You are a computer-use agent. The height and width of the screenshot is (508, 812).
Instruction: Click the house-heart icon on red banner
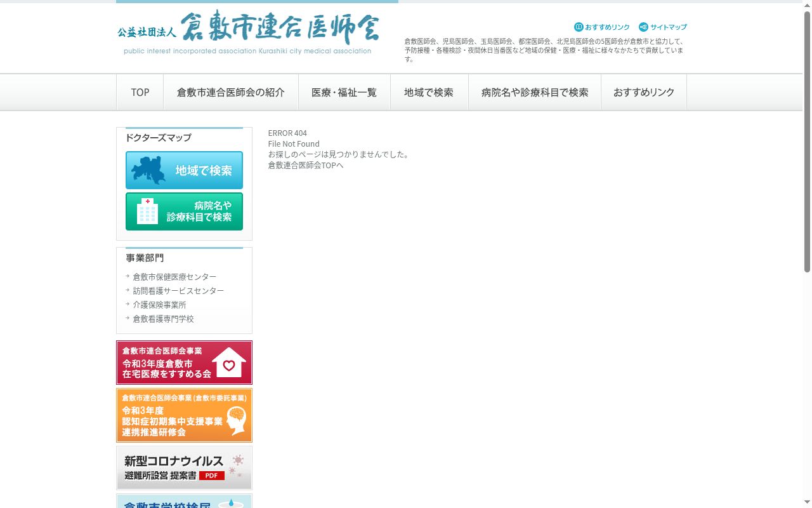pyautogui.click(x=229, y=363)
